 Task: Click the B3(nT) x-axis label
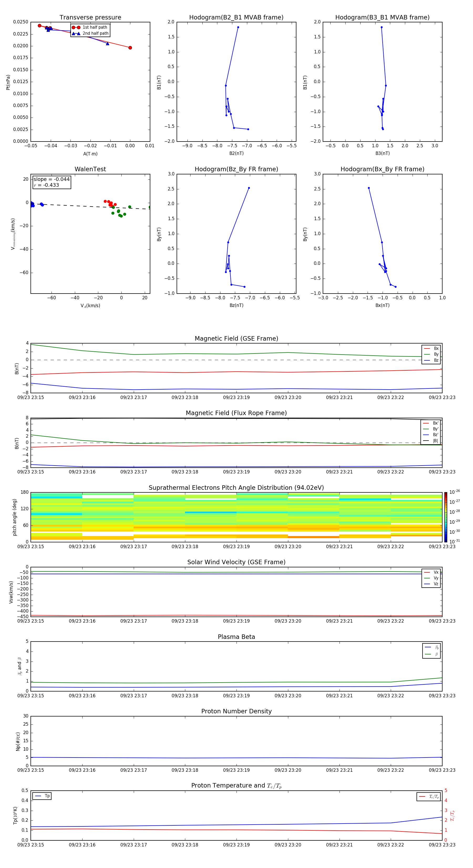[x=382, y=153]
